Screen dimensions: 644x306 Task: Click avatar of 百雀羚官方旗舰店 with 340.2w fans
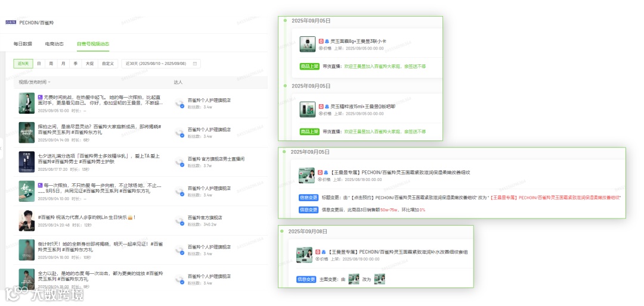tap(179, 221)
